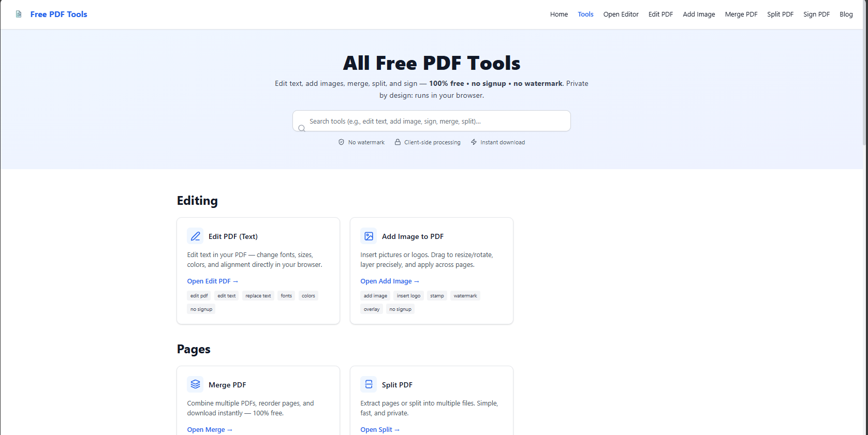
Task: Select the 'edit pdf' tag
Action: [199, 296]
